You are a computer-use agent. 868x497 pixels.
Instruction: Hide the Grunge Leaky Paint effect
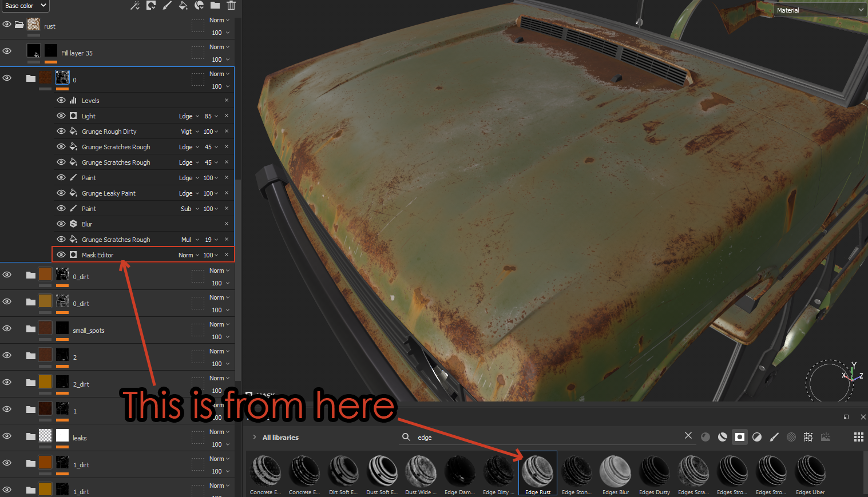(x=61, y=193)
